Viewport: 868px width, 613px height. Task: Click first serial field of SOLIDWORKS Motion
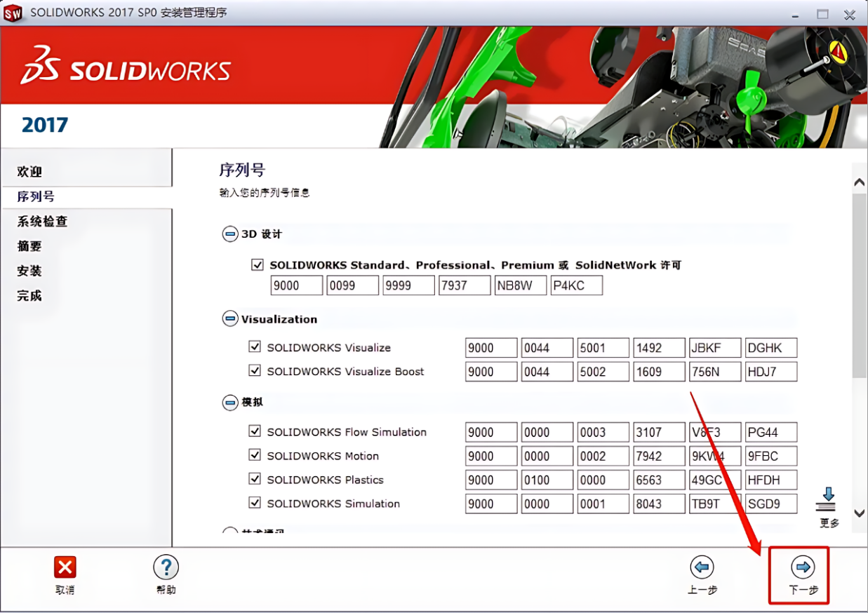pyautogui.click(x=491, y=456)
